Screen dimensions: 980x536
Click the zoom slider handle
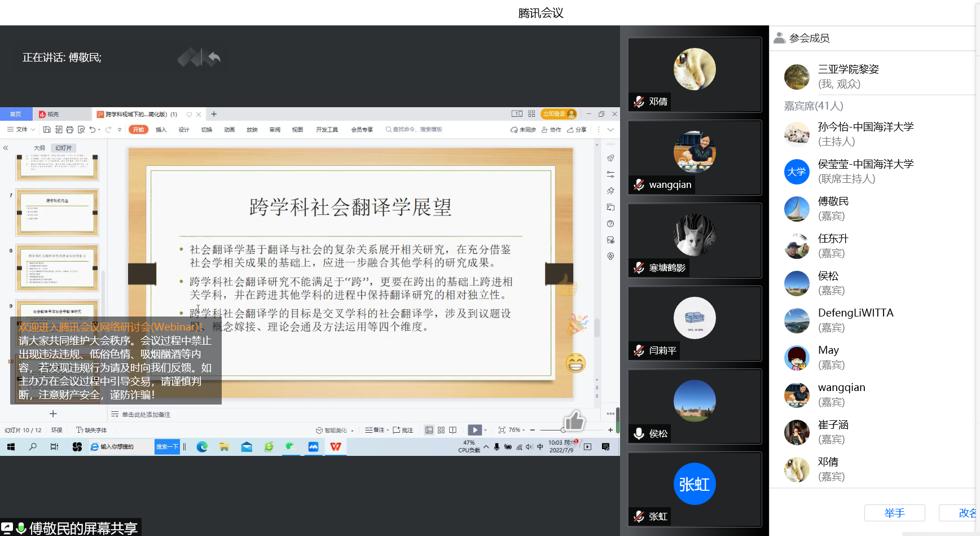coord(563,430)
